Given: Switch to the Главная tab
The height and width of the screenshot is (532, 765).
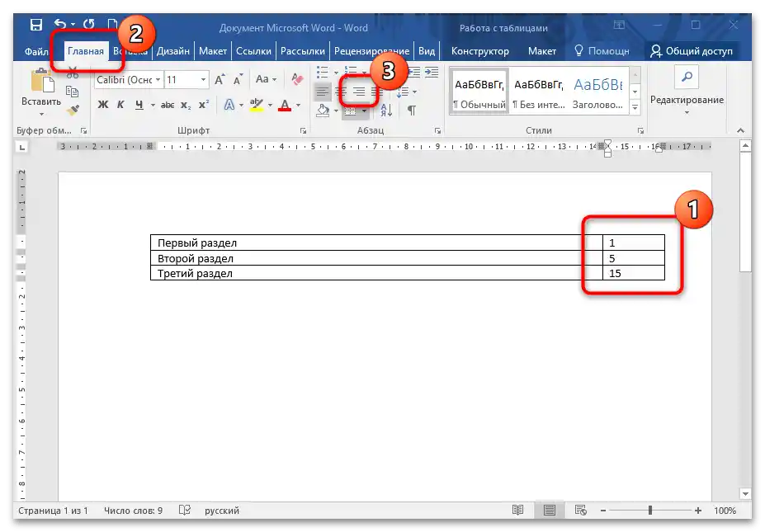Looking at the screenshot, I should coord(86,51).
